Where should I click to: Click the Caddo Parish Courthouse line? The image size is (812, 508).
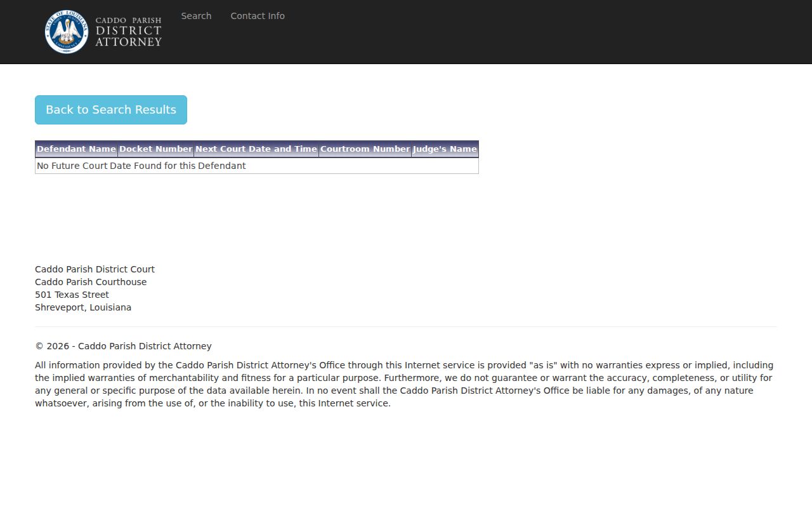tap(91, 282)
